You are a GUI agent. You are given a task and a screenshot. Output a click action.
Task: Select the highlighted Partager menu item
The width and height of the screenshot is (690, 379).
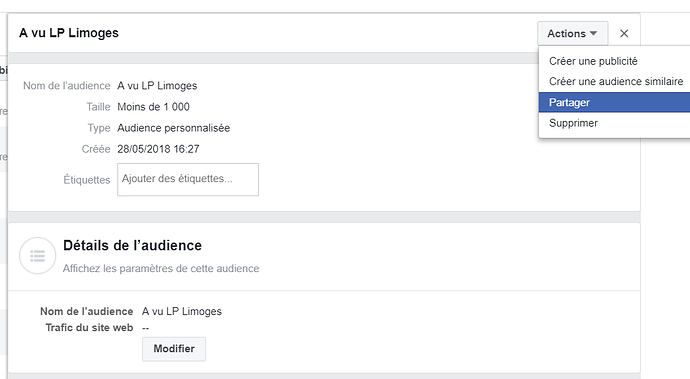click(x=614, y=103)
